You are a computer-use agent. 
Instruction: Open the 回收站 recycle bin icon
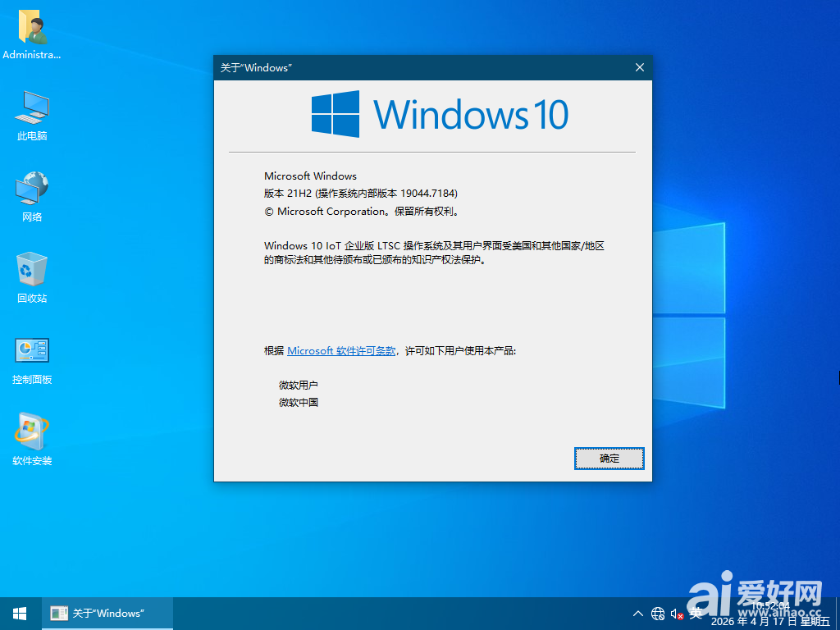pos(32,277)
